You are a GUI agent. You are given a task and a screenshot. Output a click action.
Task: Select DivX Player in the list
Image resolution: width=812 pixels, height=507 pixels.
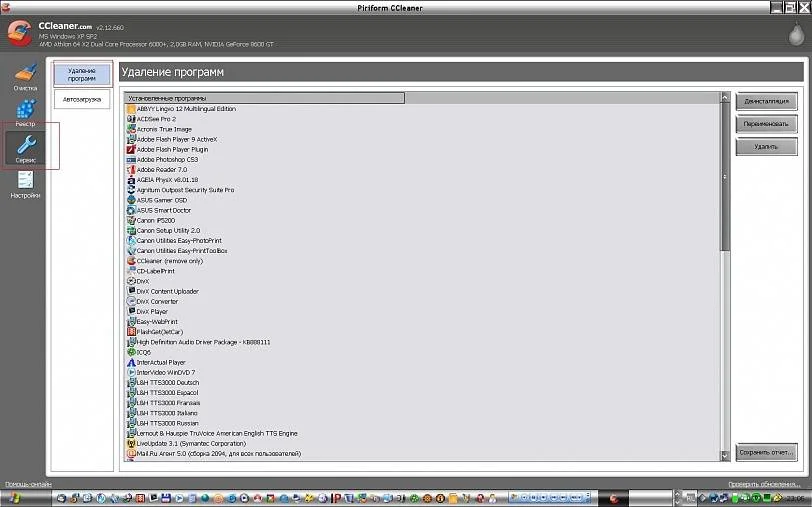pyautogui.click(x=152, y=312)
